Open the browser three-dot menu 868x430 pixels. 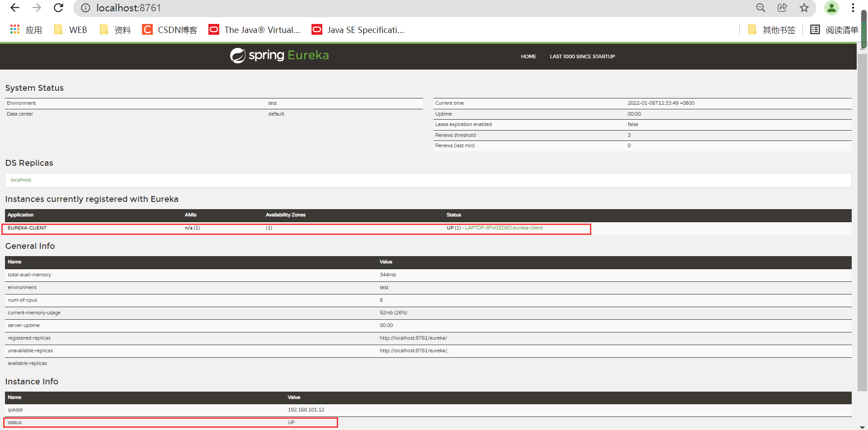tap(853, 8)
